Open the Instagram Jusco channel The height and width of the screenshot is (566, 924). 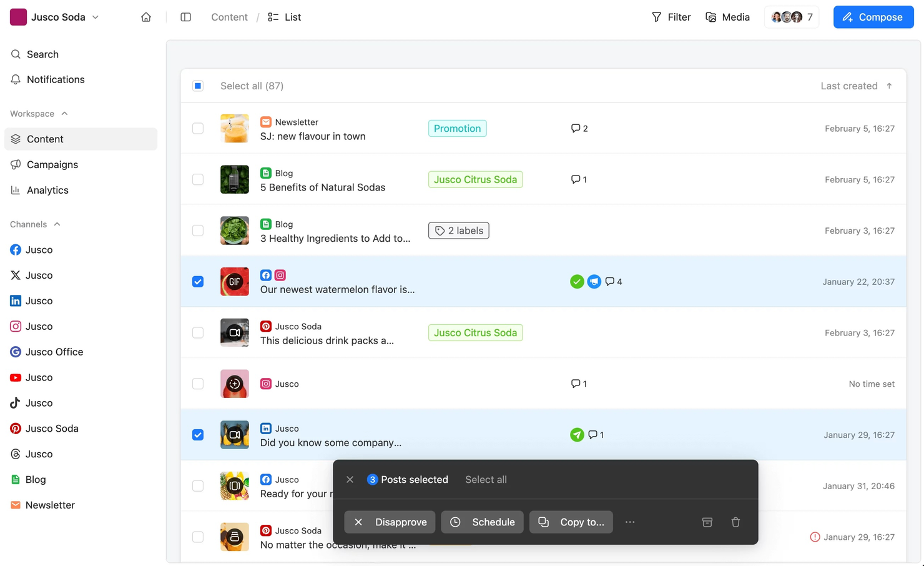(x=31, y=327)
